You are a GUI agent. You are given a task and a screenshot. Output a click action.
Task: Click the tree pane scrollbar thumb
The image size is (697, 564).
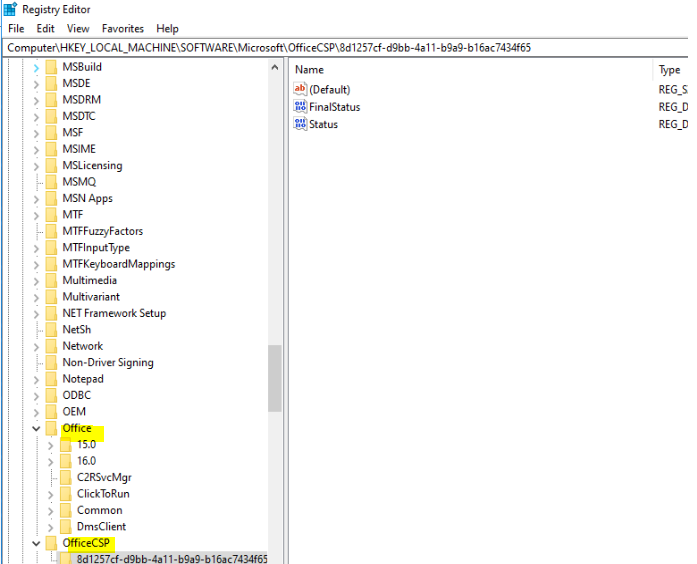tap(275, 378)
